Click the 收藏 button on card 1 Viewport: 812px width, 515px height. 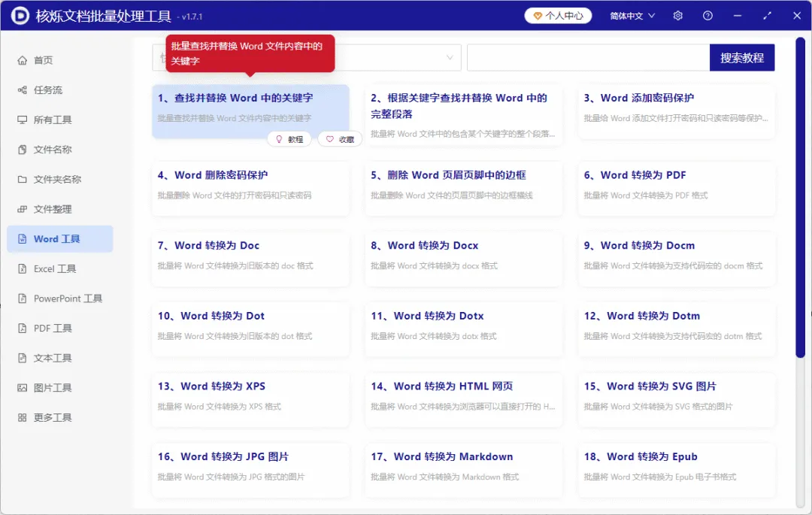[x=341, y=139]
